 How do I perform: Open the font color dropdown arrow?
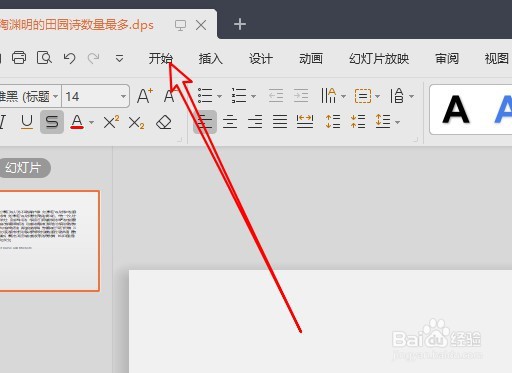tap(91, 123)
